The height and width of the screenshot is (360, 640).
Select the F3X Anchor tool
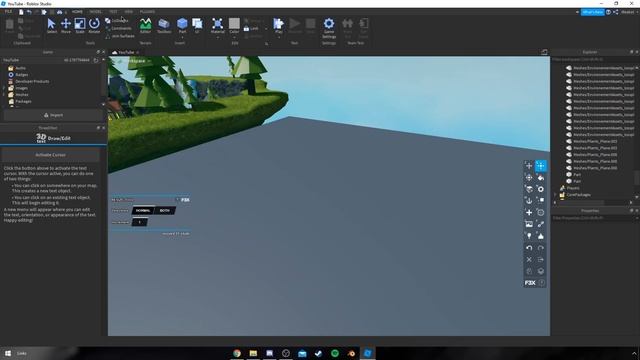(529, 201)
